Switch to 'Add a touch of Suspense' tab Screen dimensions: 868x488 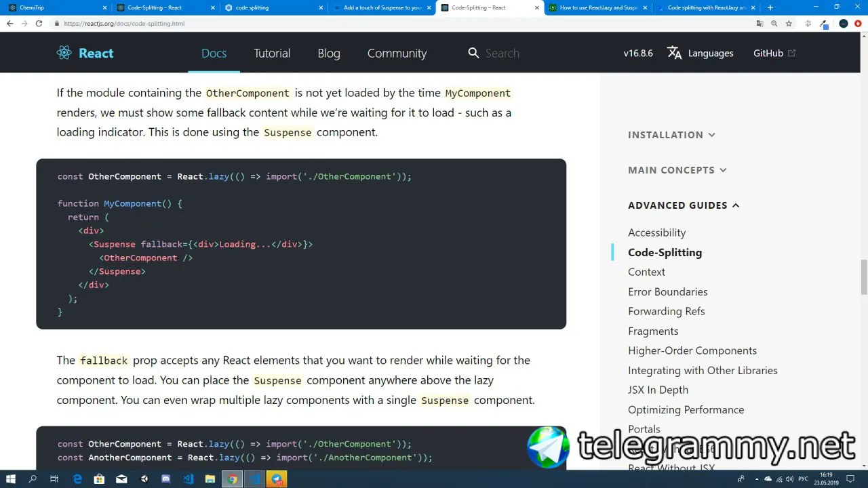pos(381,7)
